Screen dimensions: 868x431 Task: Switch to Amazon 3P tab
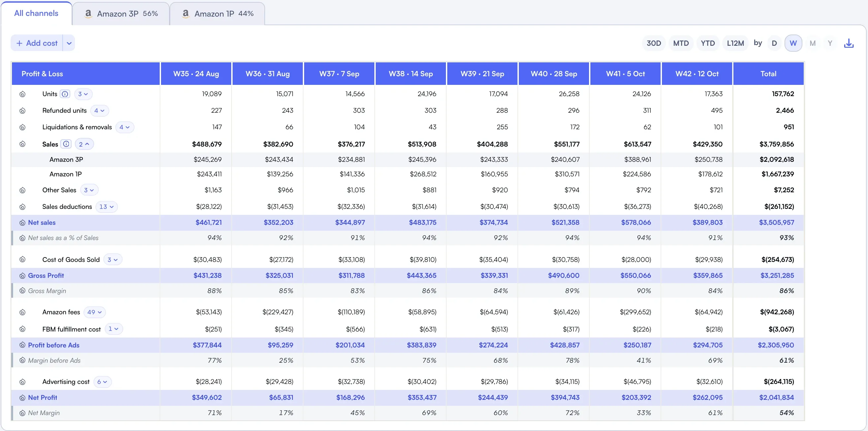pyautogui.click(x=121, y=14)
